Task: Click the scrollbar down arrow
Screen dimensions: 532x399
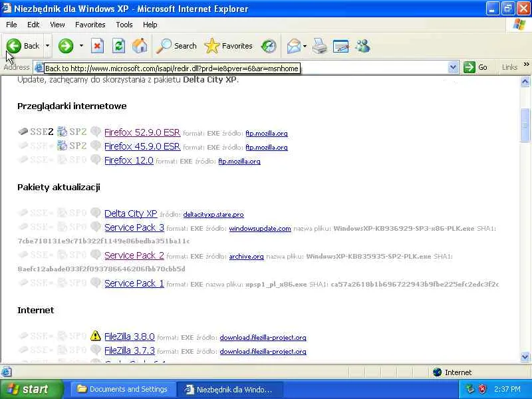Action: coord(525,357)
